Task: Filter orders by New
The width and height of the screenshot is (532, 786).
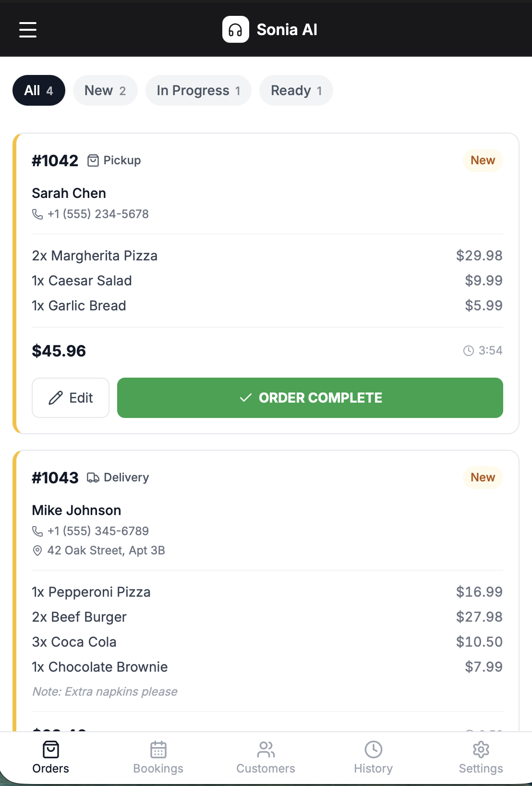Action: tap(105, 90)
